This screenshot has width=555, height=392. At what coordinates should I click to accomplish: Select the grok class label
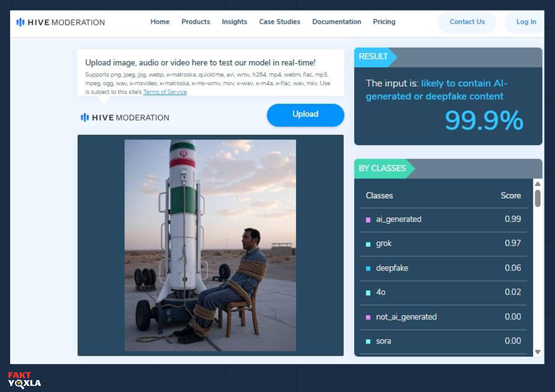(384, 244)
